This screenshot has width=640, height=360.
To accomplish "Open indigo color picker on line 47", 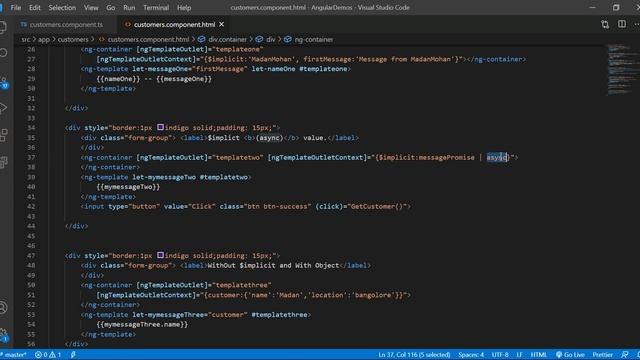I will pos(160,255).
